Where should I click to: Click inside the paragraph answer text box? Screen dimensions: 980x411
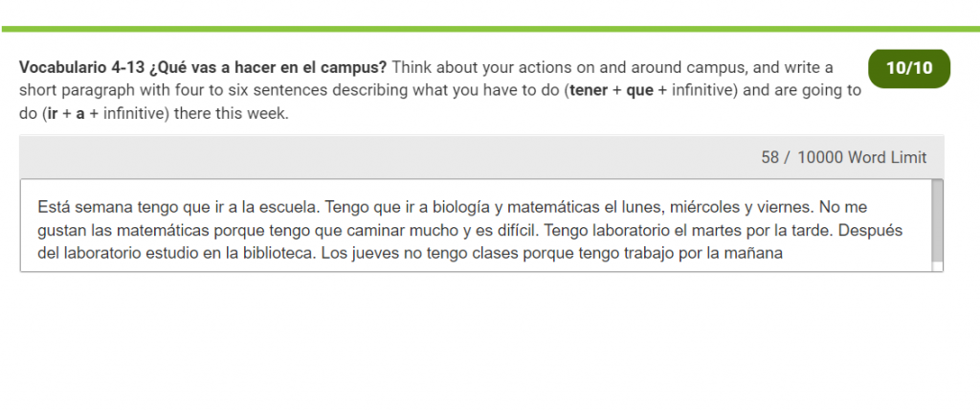[477, 226]
